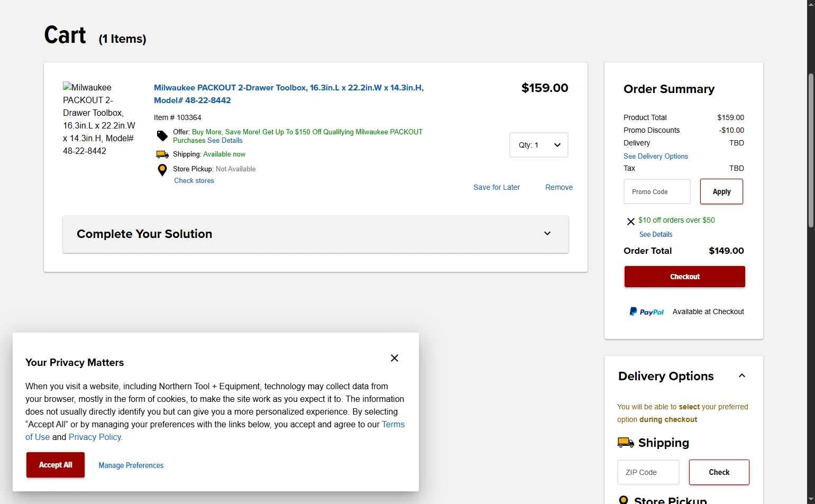Click the store pickup location pin icon
Image resolution: width=815 pixels, height=504 pixels.
pyautogui.click(x=162, y=170)
